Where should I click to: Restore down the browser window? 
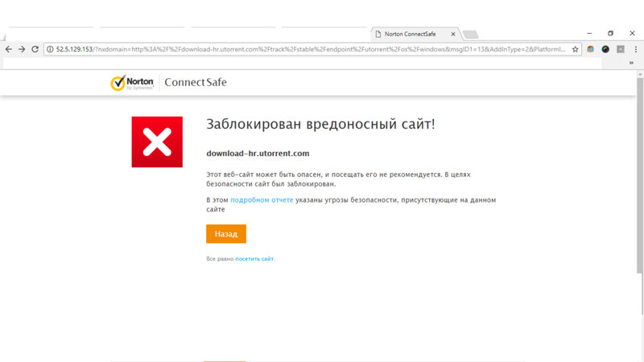click(611, 33)
